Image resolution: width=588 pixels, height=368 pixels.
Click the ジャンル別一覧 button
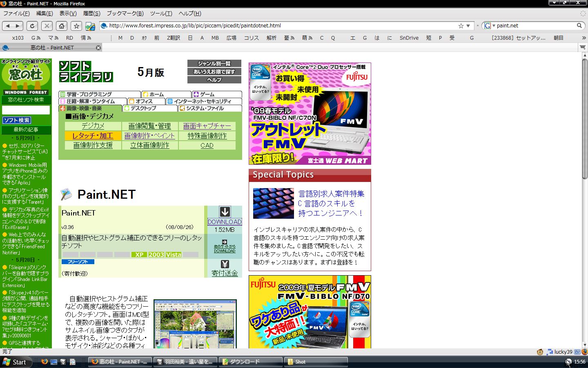point(214,63)
